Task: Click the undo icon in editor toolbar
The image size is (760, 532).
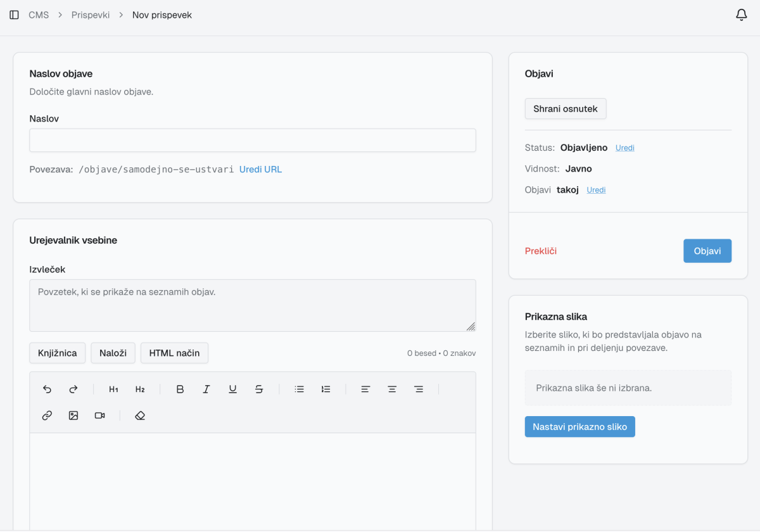Action: [47, 389]
